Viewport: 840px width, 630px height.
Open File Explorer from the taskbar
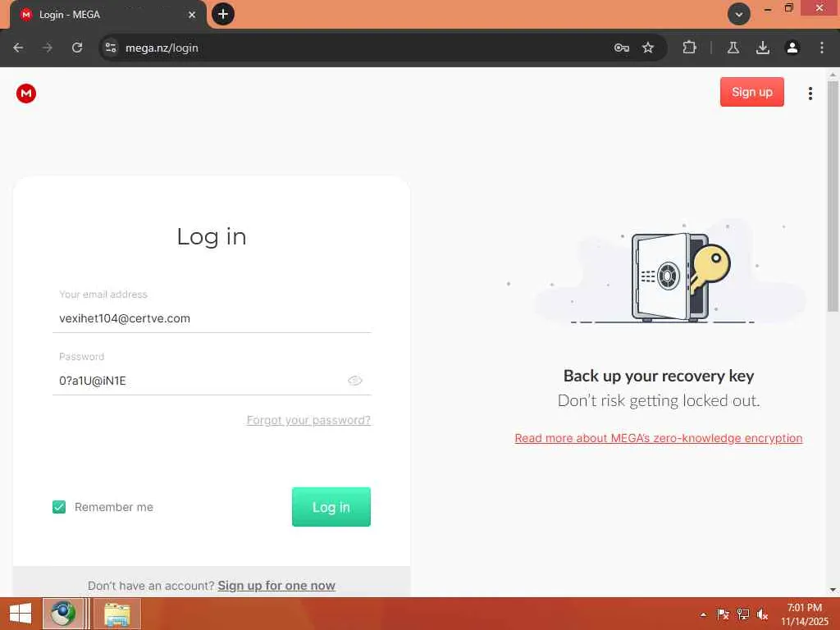point(117,614)
